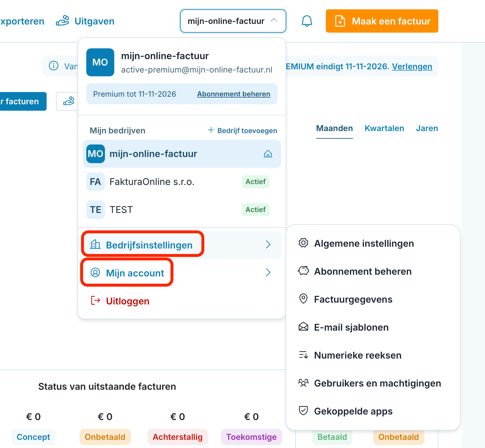Click the Verlengen link
Viewport: 485px width, 448px height.
(x=412, y=66)
